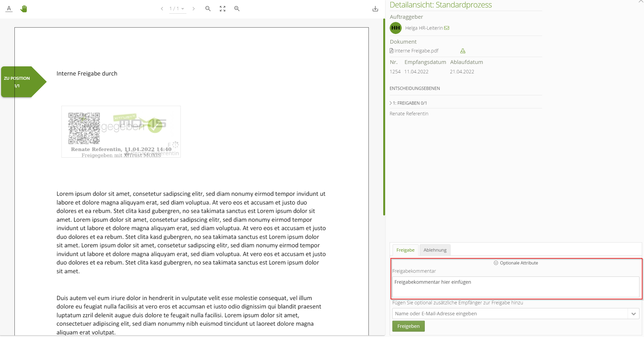Download Interne Freigabe.pdf via green icon
The width and height of the screenshot is (644, 337).
point(463,51)
